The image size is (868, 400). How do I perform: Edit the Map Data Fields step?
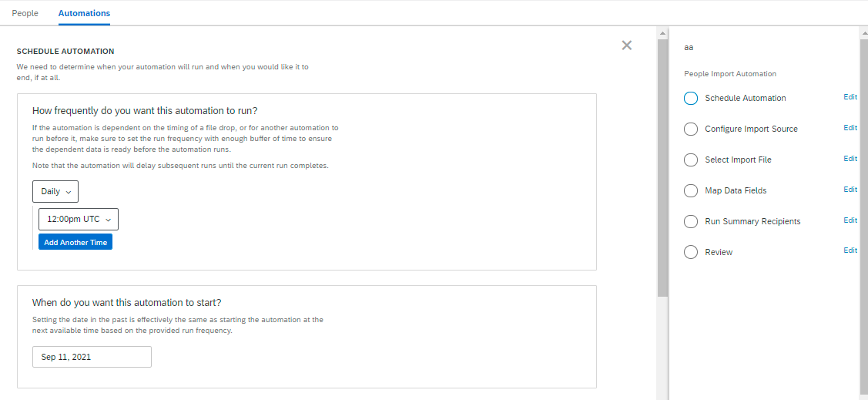coord(850,190)
